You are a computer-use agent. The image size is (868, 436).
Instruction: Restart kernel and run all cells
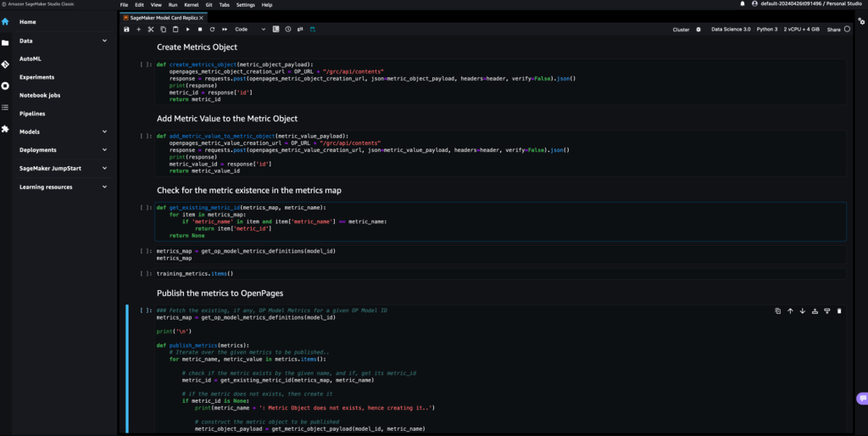pyautogui.click(x=224, y=30)
